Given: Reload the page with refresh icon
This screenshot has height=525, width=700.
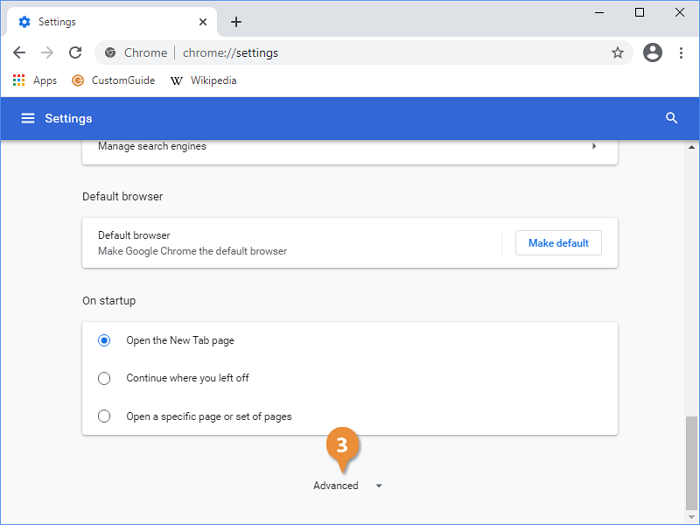Looking at the screenshot, I should click(75, 53).
